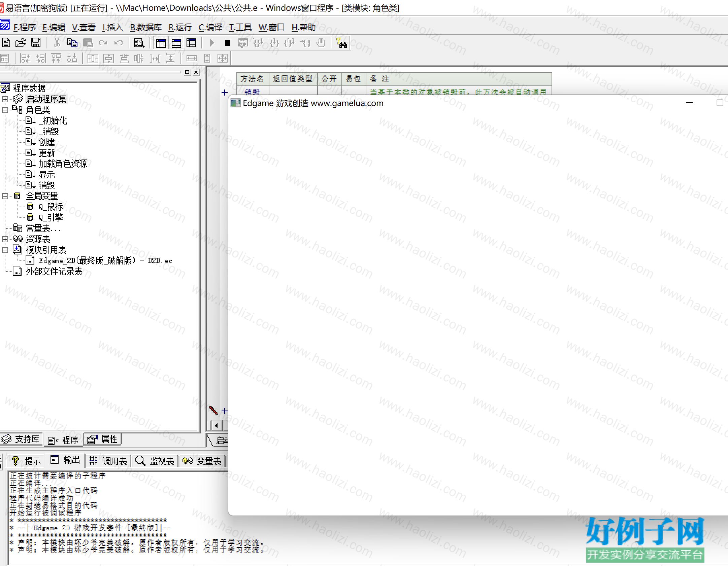Click the align-bottom components icon
The width and height of the screenshot is (728, 566).
tap(72, 59)
